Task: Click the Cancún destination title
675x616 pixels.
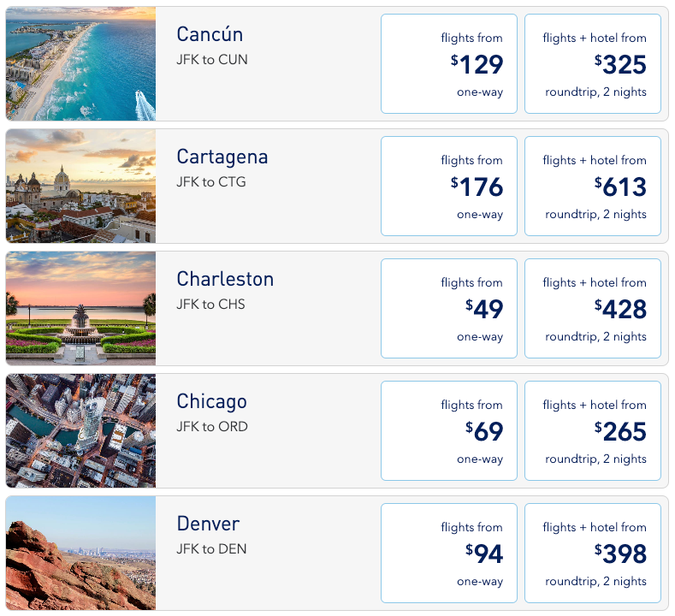Action: point(210,34)
